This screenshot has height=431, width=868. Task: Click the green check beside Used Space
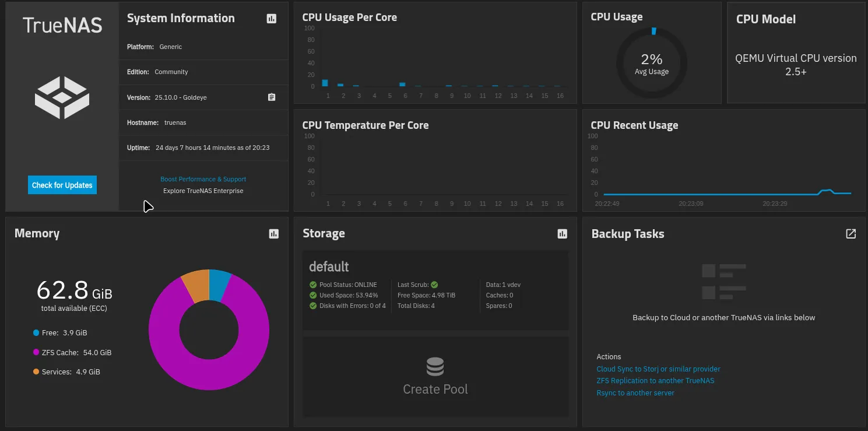click(314, 295)
